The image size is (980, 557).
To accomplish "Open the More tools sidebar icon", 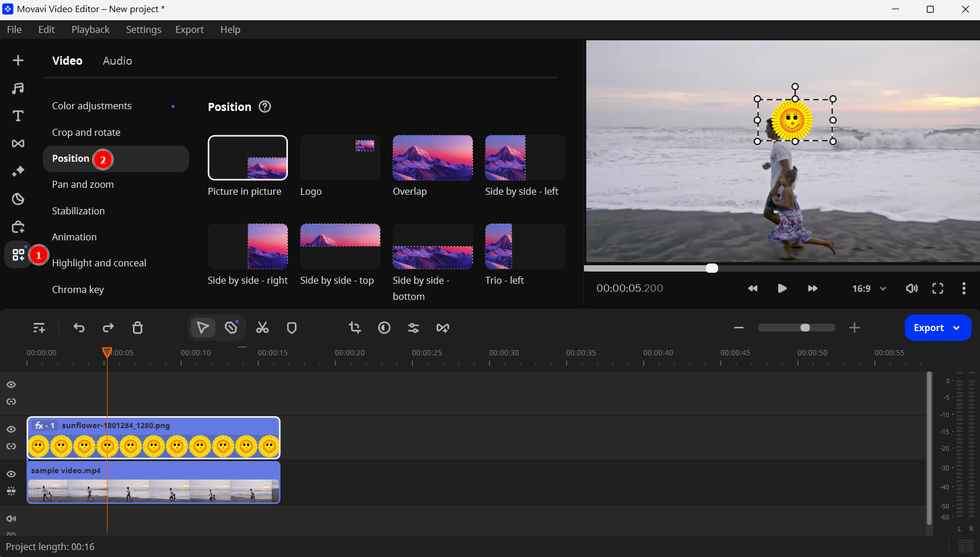I will [x=18, y=254].
